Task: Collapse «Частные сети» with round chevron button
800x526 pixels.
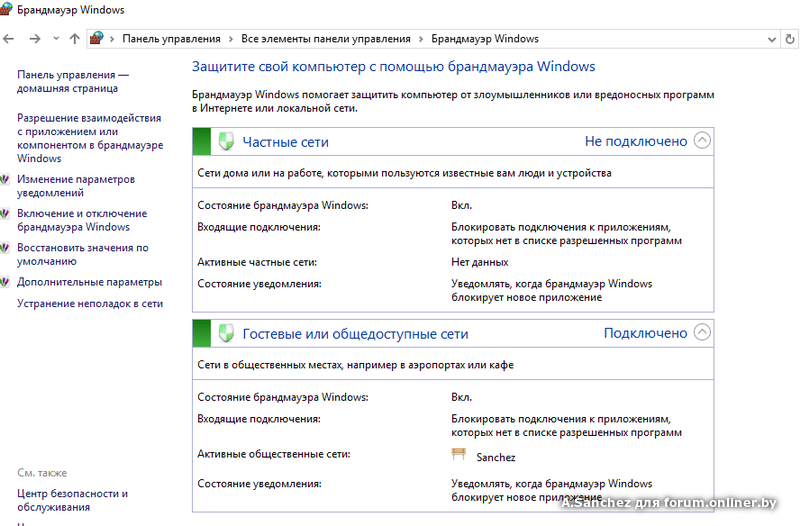Action: [702, 140]
